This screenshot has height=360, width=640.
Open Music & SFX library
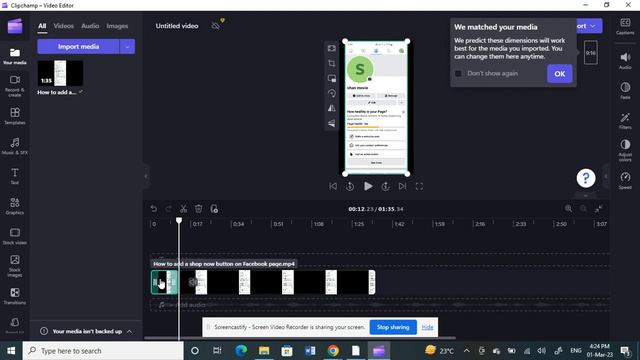[x=15, y=146]
